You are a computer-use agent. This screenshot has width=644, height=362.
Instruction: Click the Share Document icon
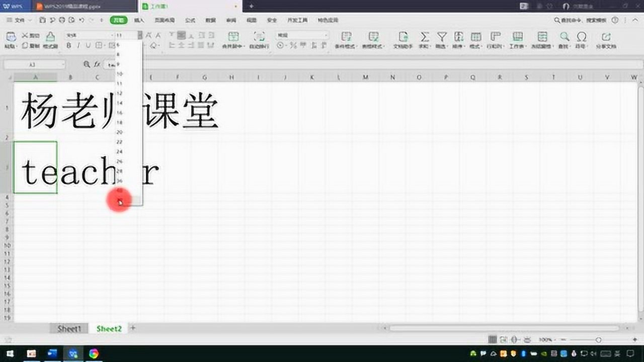606,37
